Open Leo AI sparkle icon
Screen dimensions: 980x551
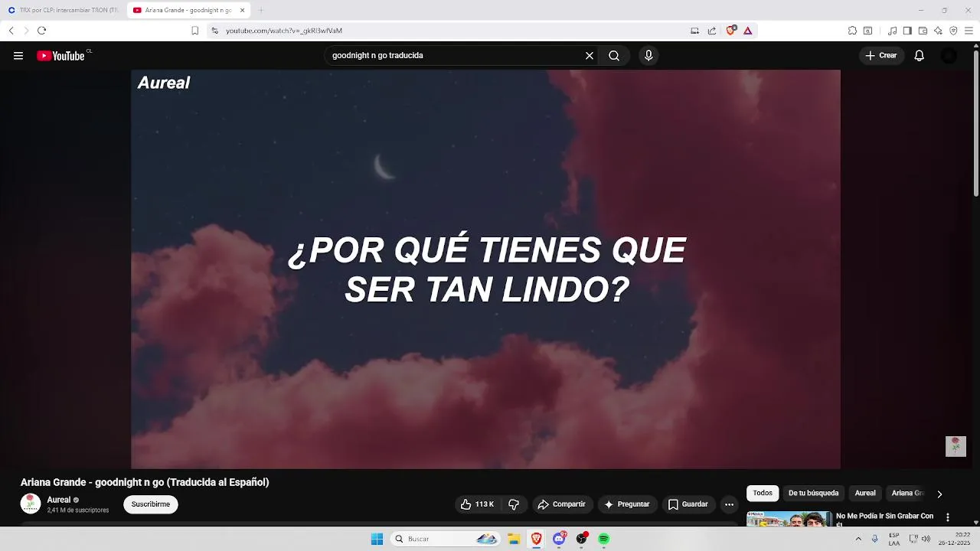pyautogui.click(x=938, y=31)
